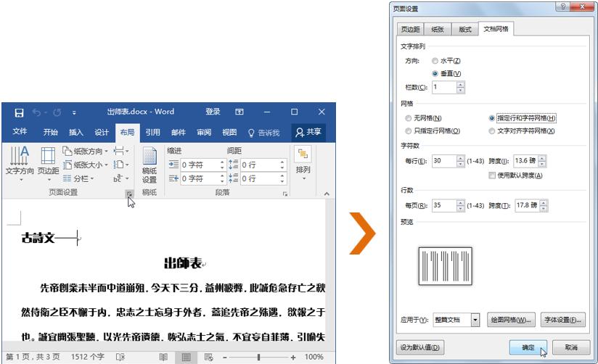Enable the 使用默认跨度 checkbox
Image resolution: width=598 pixels, height=364 pixels.
(492, 175)
